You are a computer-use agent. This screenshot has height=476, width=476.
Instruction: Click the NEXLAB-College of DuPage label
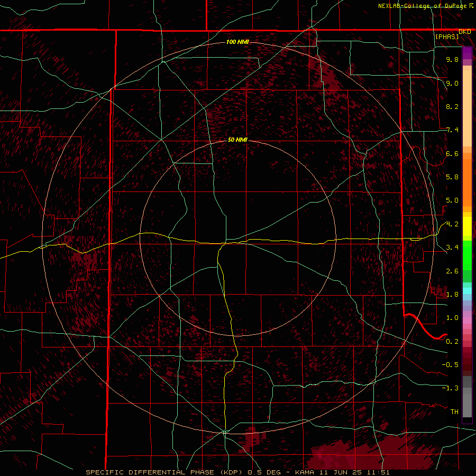coord(422,6)
